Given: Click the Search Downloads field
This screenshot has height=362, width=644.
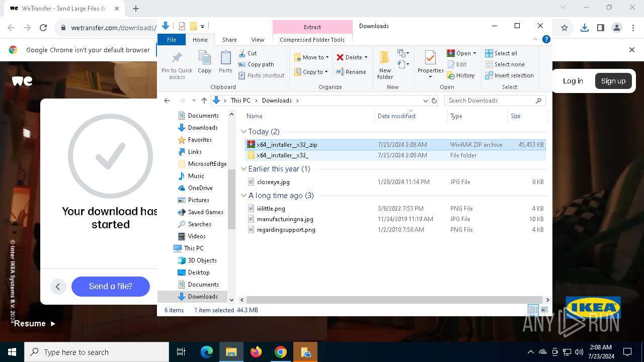Looking at the screenshot, I should (494, 101).
